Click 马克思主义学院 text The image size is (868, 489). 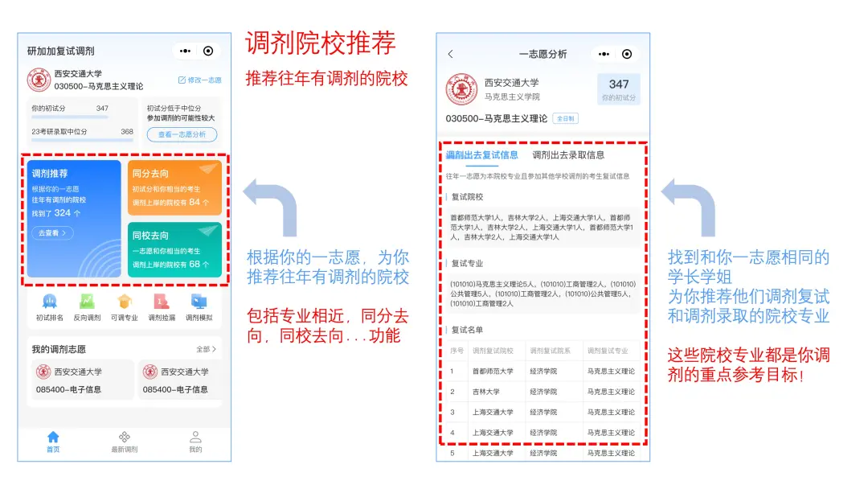click(x=512, y=97)
